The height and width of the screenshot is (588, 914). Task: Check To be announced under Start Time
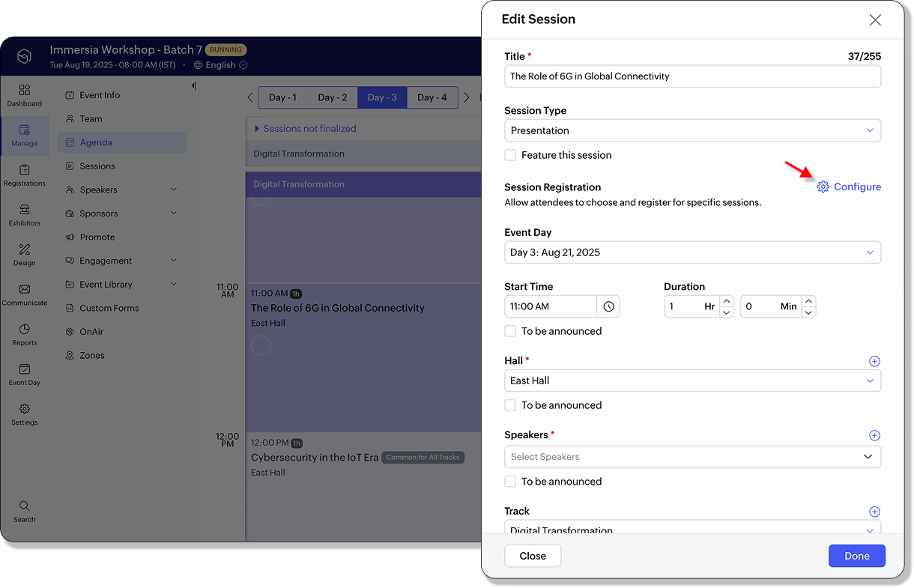click(510, 331)
